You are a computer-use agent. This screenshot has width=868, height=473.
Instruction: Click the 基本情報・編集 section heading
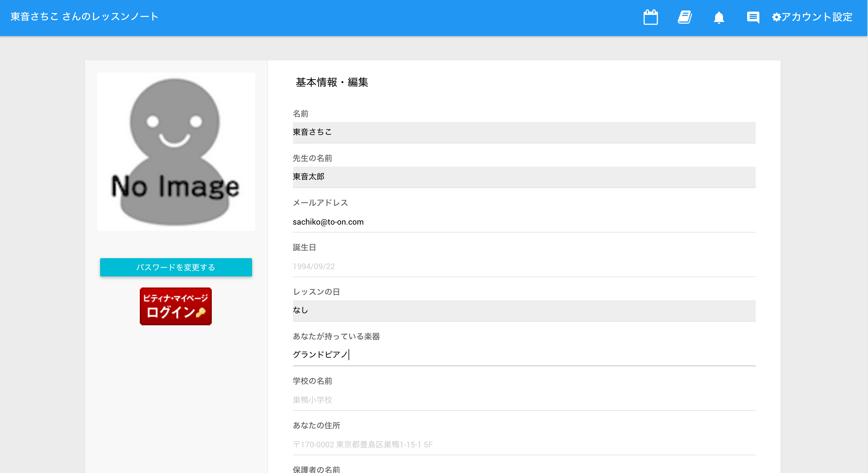click(331, 82)
